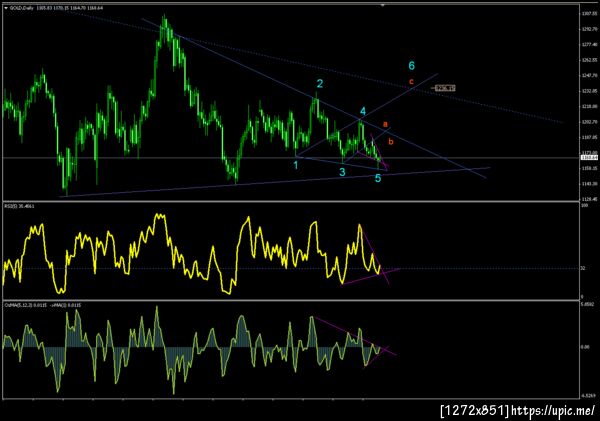Screen dimensions: 600x421
Task: Select wave label 4 on chart
Action: pyautogui.click(x=362, y=111)
